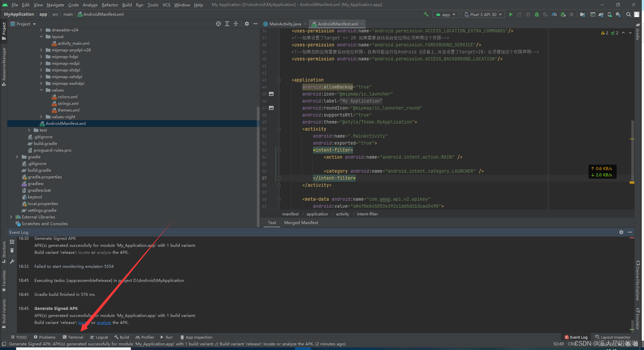Open Project Structure icon in toolbar
This screenshot has height=350, width=644.
point(583,14)
